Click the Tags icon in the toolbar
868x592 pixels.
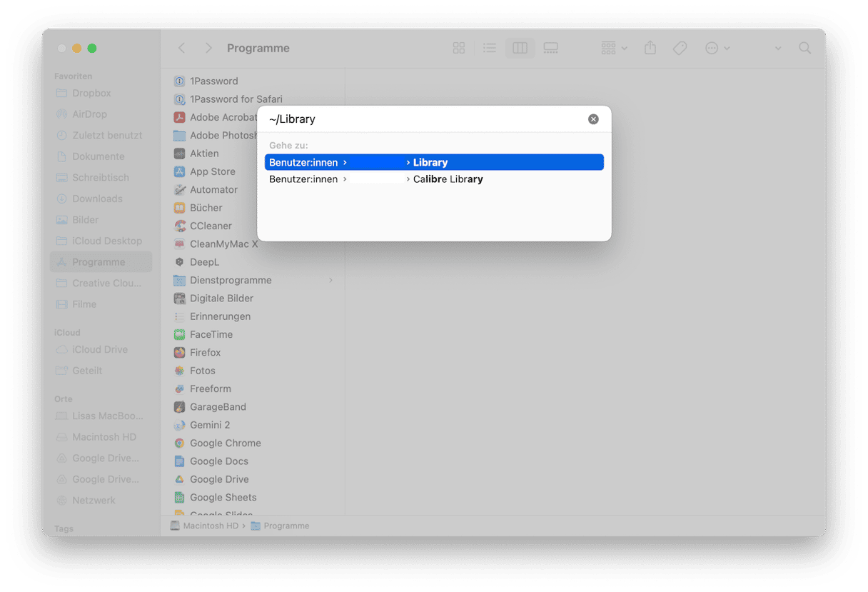click(680, 48)
